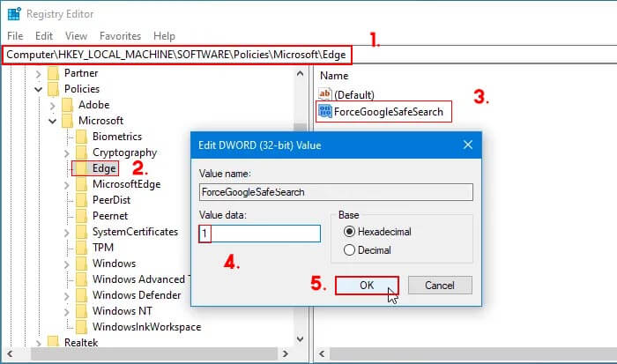This screenshot has height=364, width=617.
Task: Click tree pane horizontal scrollbar thumb
Action: tap(154, 353)
